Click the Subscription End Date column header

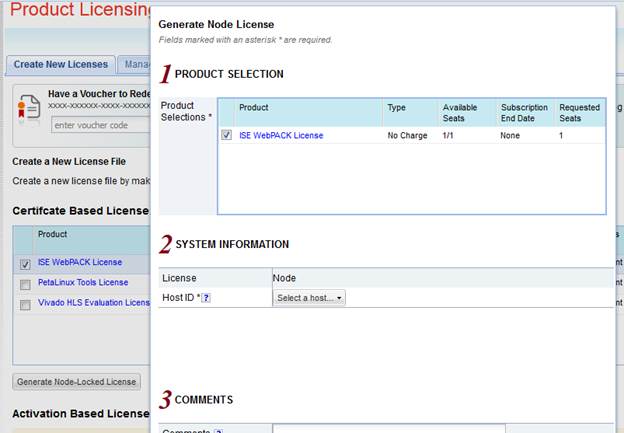[524, 113]
